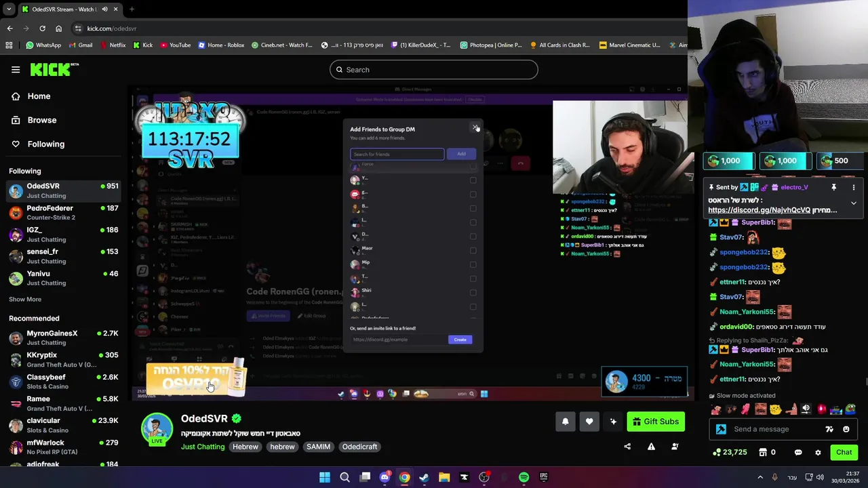Open Following in Kick sidebar
Viewport: 868px width, 488px height.
coord(37,144)
